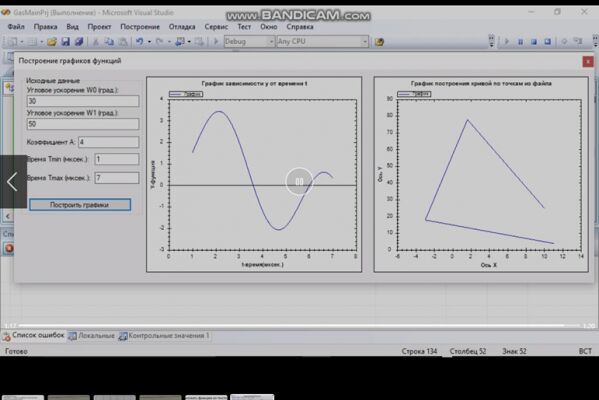The image size is (599, 400).
Task: Switch to Список ошибок tab
Action: pyautogui.click(x=34, y=335)
